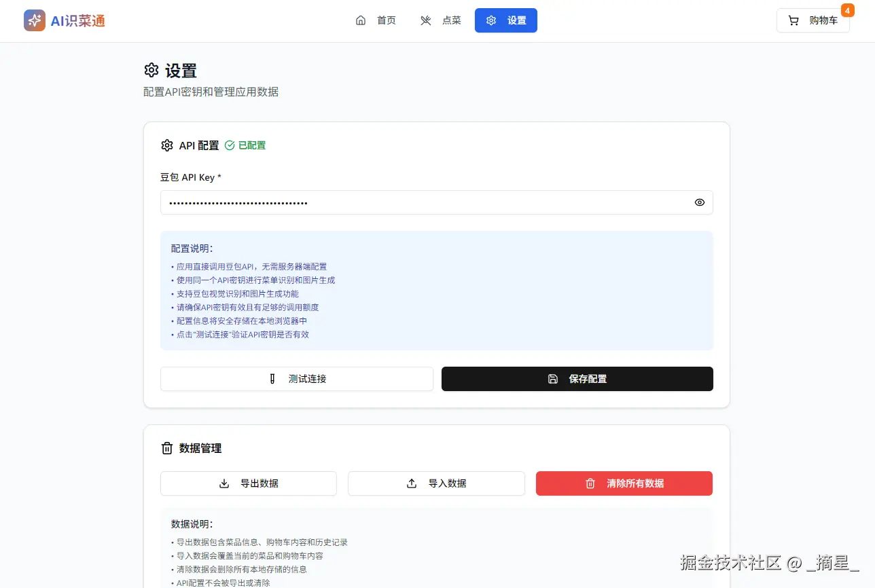Click the 测试连接 test connection button
This screenshot has width=875, height=588.
coord(297,379)
